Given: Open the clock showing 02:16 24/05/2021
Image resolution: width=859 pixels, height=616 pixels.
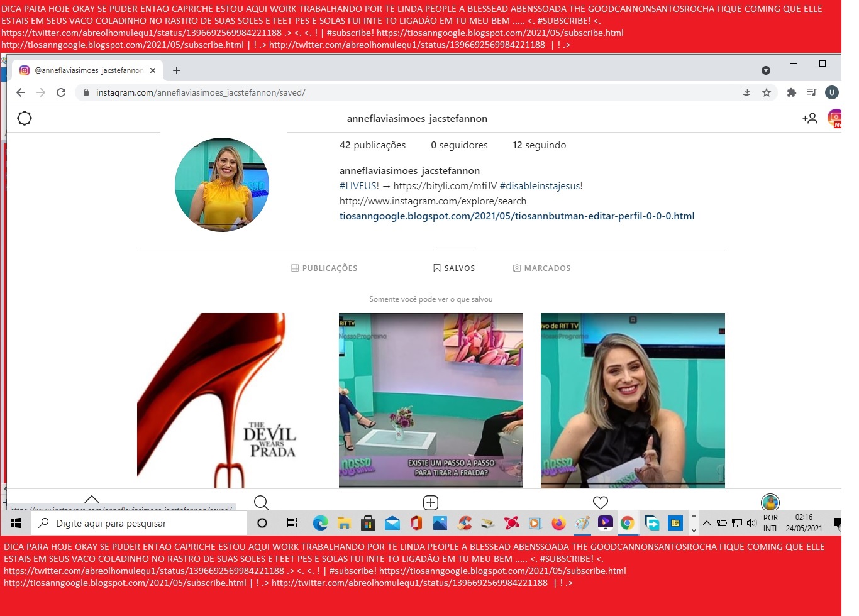Looking at the screenshot, I should (x=804, y=523).
